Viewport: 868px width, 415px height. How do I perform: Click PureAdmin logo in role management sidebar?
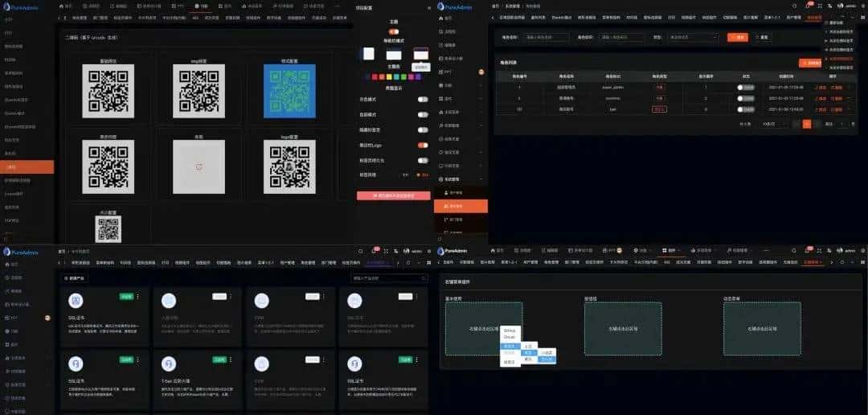point(454,6)
